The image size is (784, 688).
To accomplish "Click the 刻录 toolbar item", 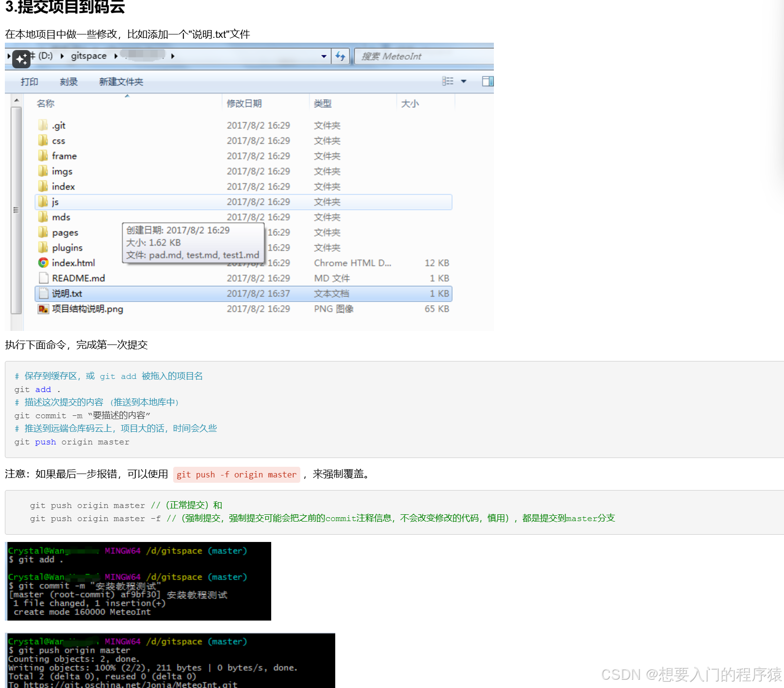I will coord(68,82).
